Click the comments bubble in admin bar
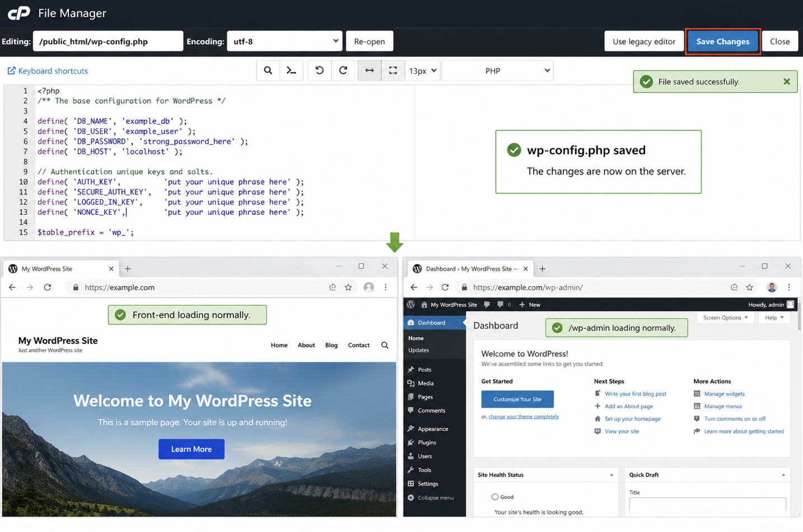The width and height of the screenshot is (803, 532). point(504,305)
